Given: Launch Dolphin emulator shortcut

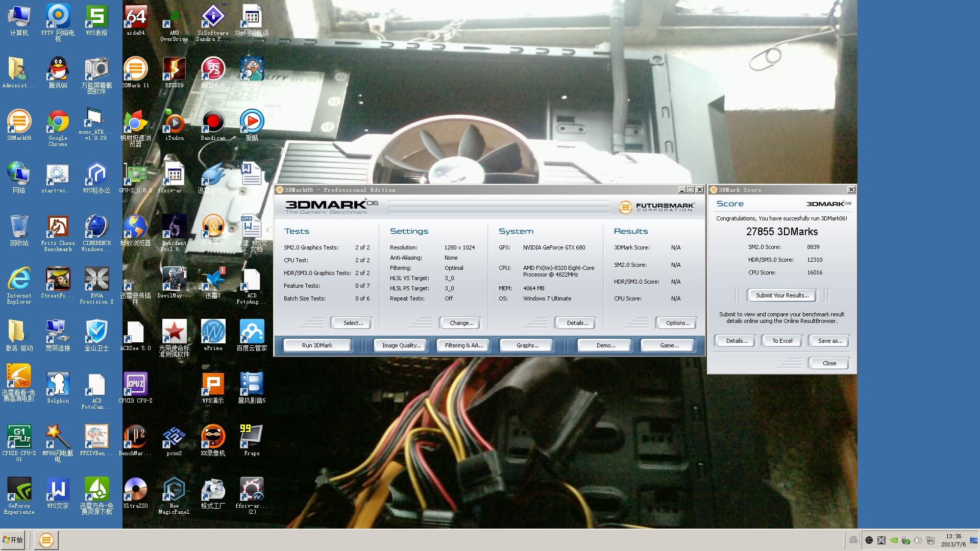Looking at the screenshot, I should (58, 388).
